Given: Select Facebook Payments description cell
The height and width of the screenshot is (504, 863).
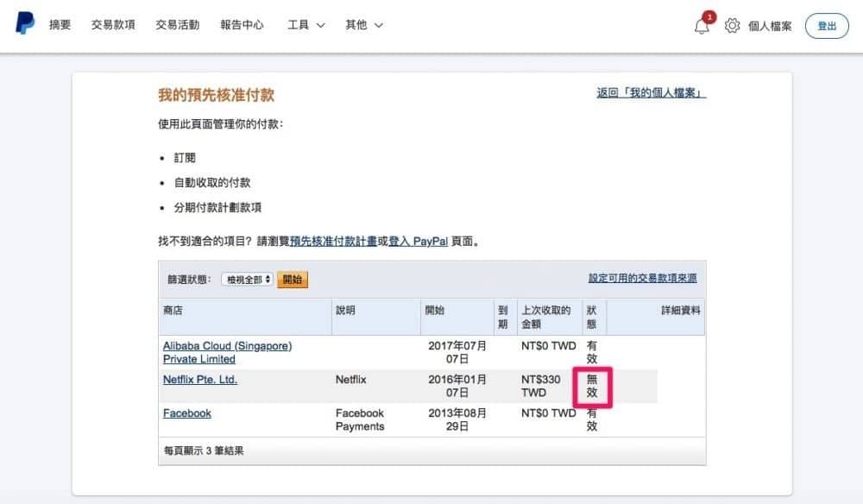Looking at the screenshot, I should [x=360, y=419].
